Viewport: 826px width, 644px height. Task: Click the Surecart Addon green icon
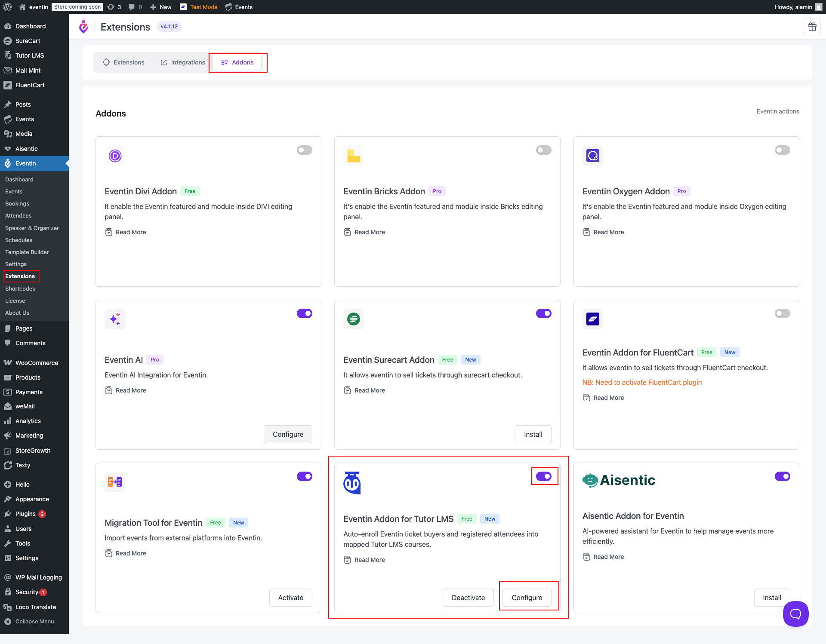[354, 319]
